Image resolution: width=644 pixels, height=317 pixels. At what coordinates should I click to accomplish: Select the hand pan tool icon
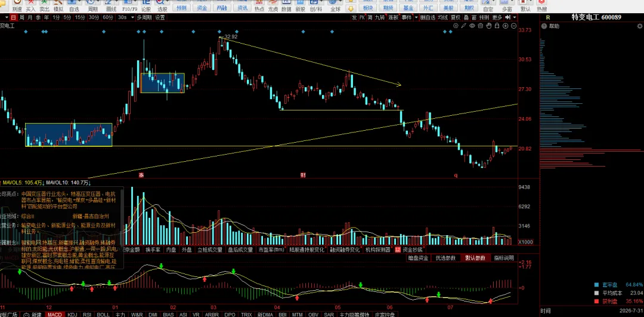(x=489, y=26)
